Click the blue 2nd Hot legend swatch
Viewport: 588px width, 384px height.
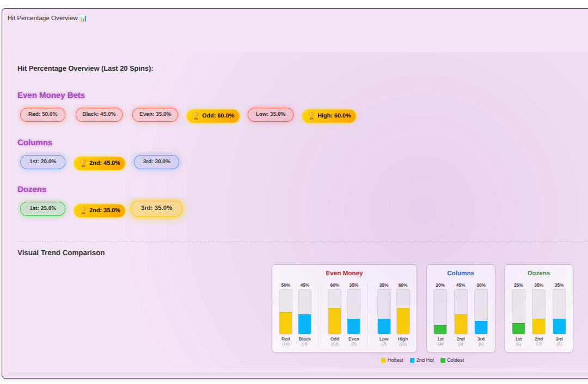pyautogui.click(x=412, y=360)
